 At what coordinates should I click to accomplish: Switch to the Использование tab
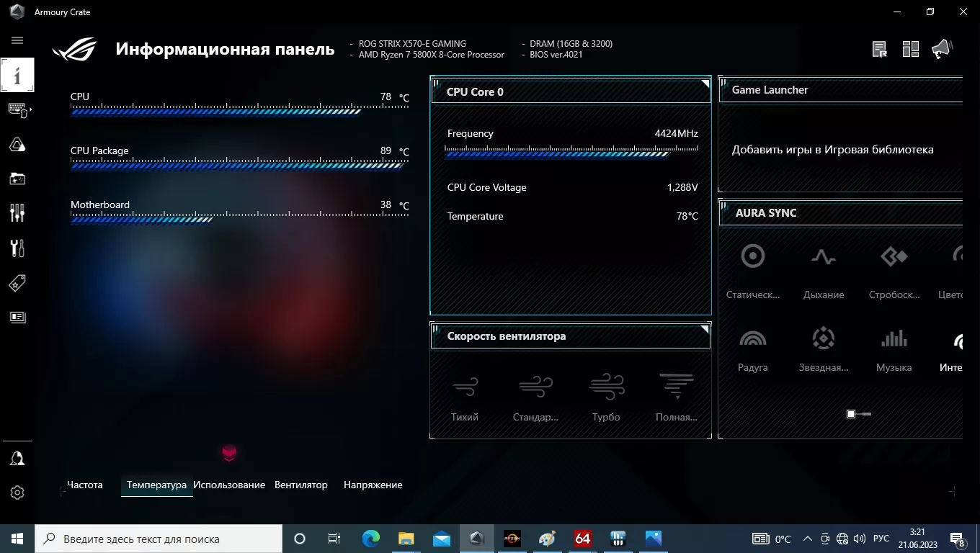229,485
